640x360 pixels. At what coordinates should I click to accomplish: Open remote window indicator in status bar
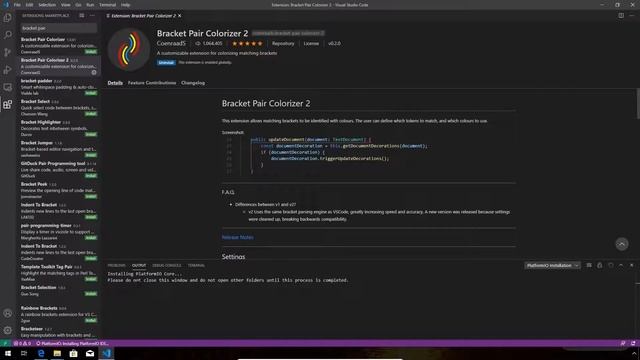(x=5, y=343)
